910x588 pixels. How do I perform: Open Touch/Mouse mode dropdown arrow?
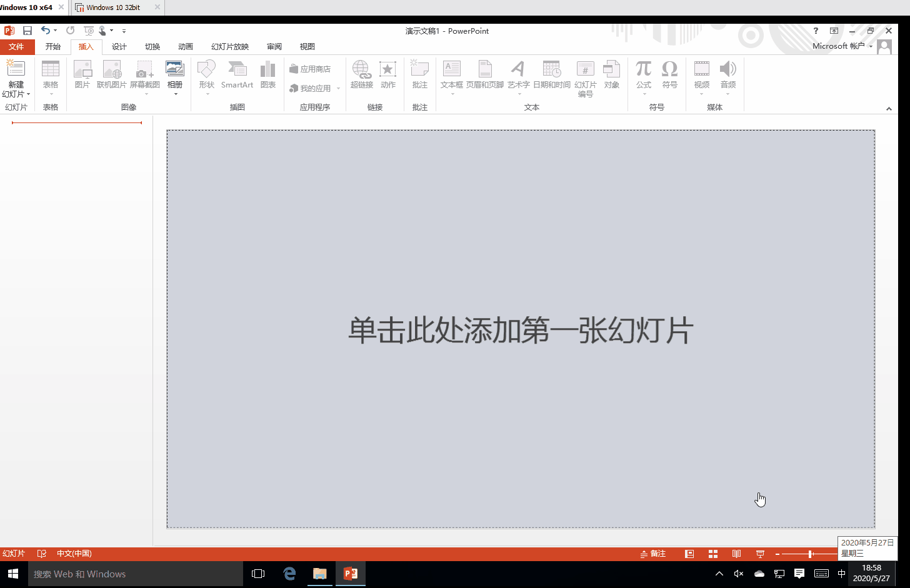tap(111, 30)
